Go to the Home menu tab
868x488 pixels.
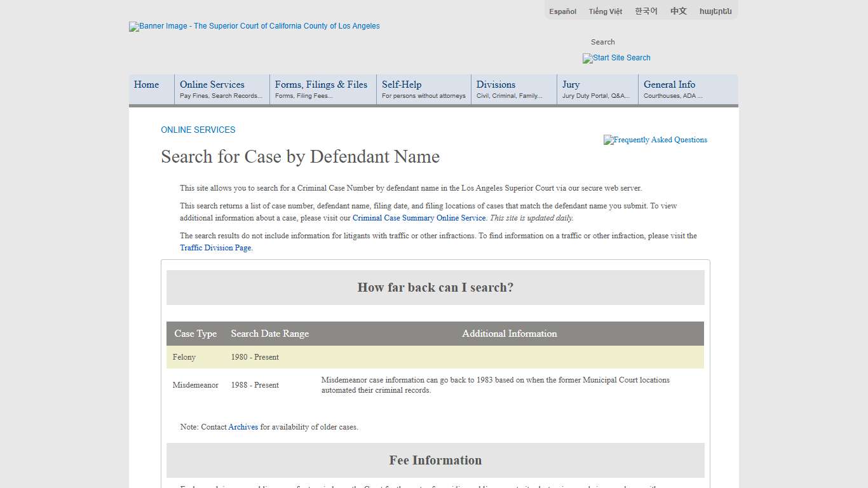[147, 85]
